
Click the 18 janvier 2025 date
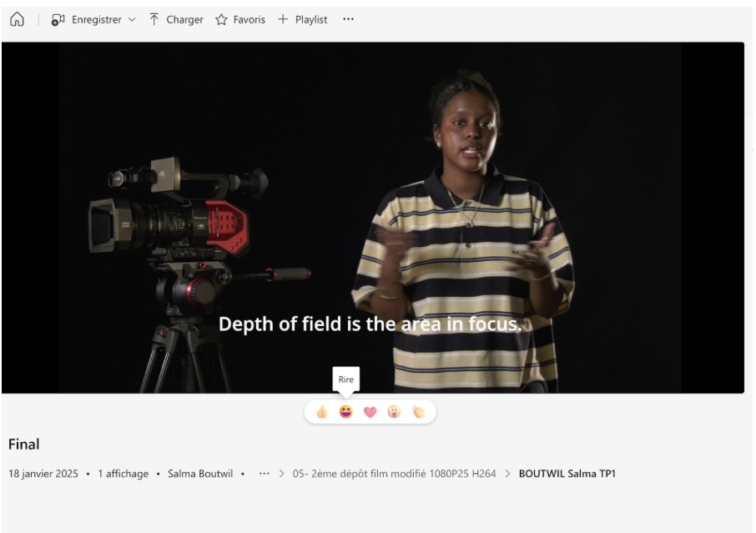click(x=43, y=474)
